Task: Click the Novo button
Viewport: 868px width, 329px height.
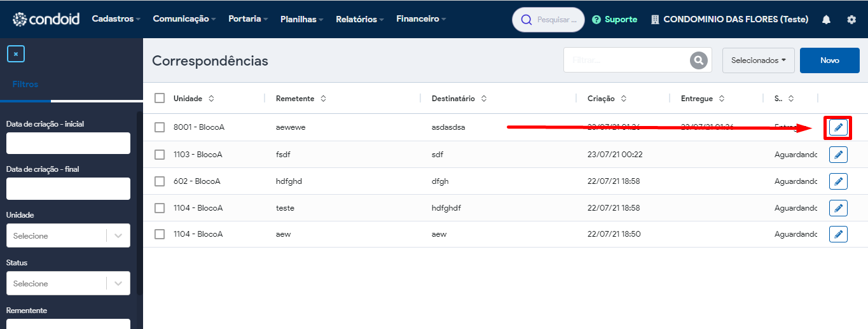Action: coord(830,60)
